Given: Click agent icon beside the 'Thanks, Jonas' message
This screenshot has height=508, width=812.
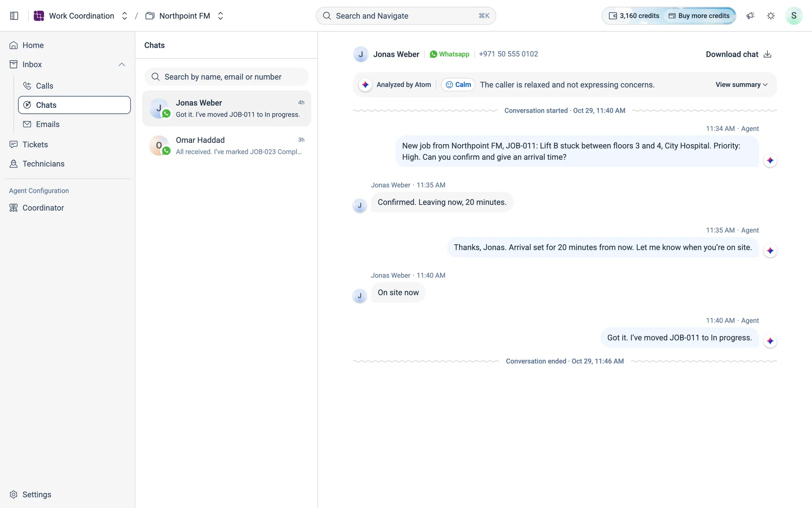Looking at the screenshot, I should coord(770,251).
